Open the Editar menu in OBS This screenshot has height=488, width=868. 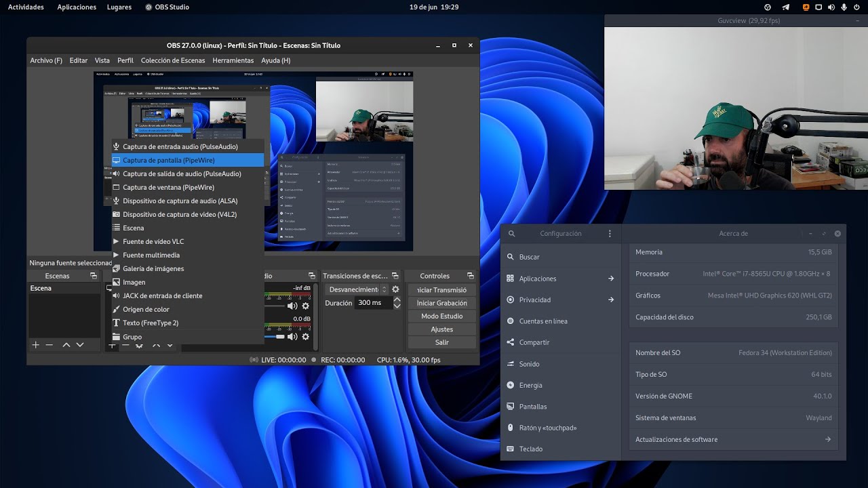tap(79, 60)
